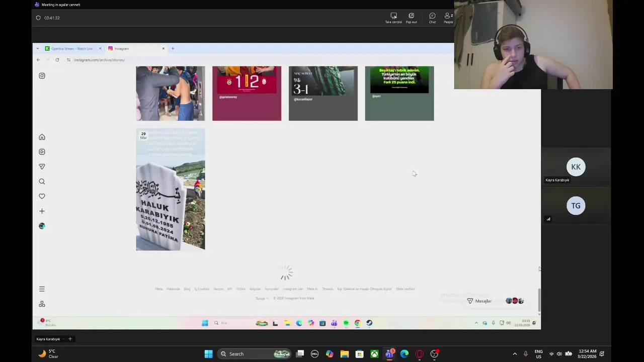Open Copilot from the Windows taskbar
Image resolution: width=644 pixels, height=362 pixels.
pos(330,354)
